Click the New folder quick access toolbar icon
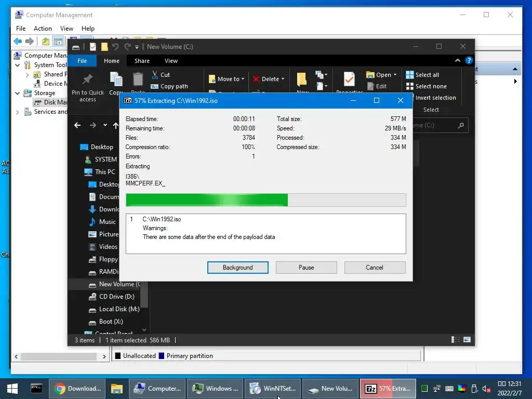Viewport: 532px width, 399px height. click(x=104, y=47)
